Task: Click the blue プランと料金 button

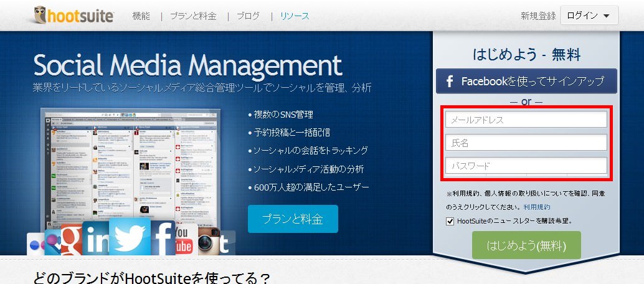Action: tap(293, 219)
